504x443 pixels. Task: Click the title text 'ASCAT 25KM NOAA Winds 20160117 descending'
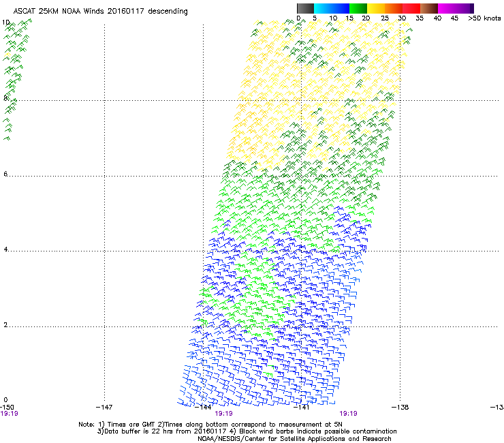101,12
